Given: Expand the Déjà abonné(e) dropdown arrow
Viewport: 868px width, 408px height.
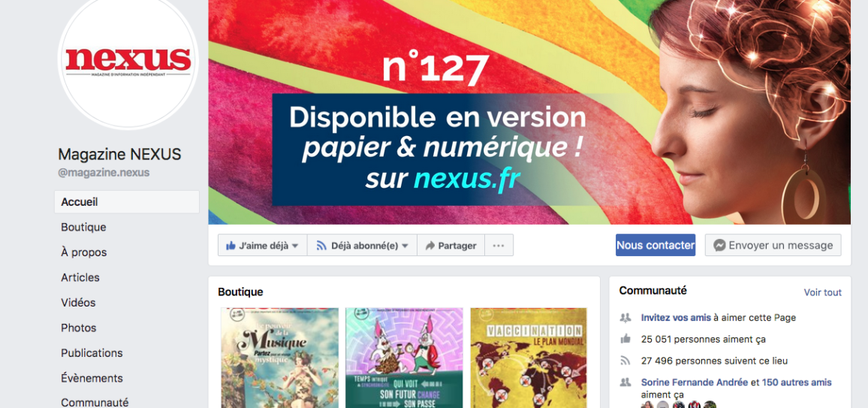Looking at the screenshot, I should pos(405,246).
